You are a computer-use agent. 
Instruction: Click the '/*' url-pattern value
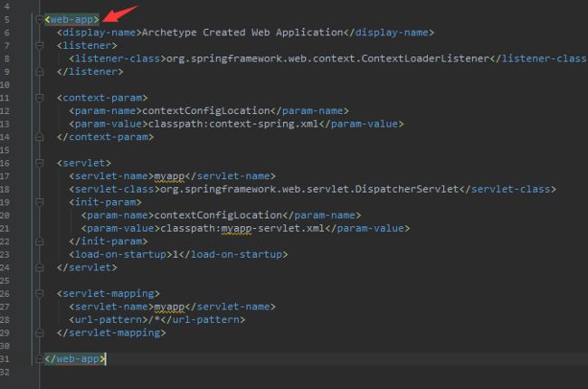pos(154,320)
